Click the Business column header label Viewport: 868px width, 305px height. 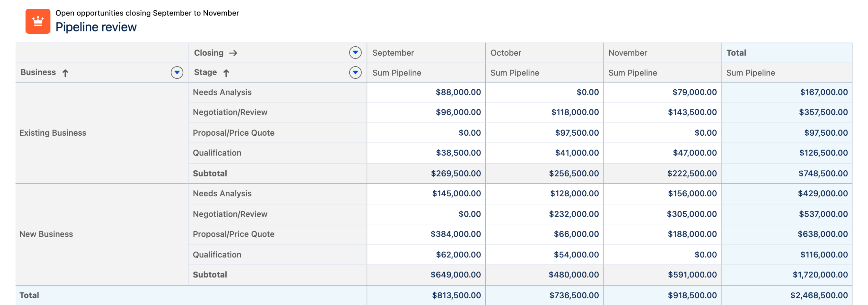tap(38, 73)
